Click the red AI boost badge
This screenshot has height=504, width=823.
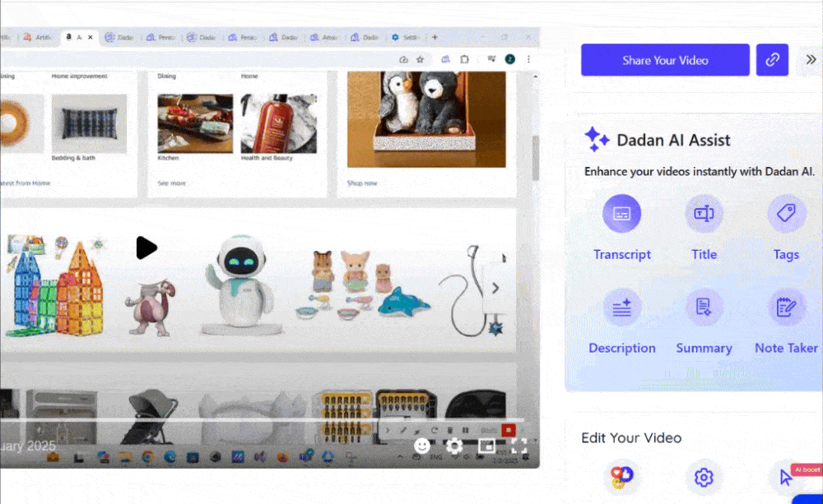coord(806,469)
